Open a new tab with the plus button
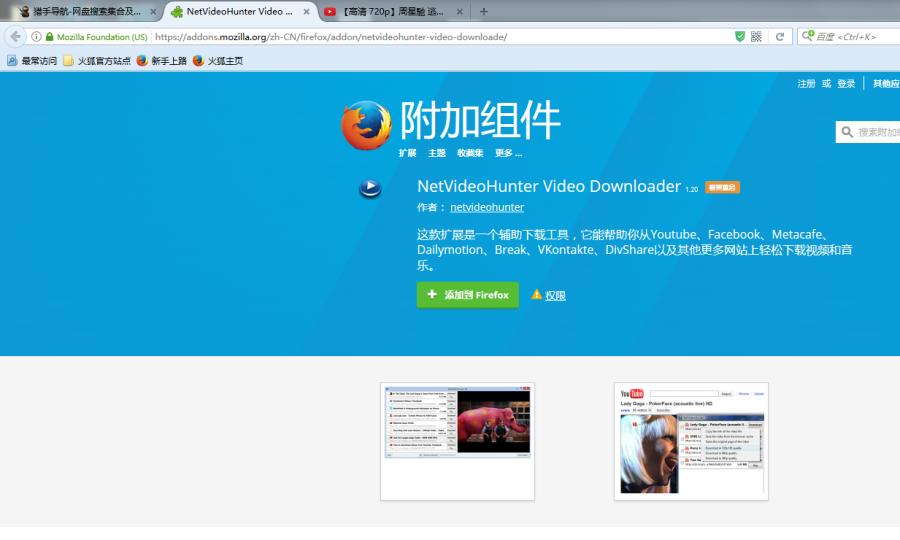The image size is (900, 540). [484, 11]
